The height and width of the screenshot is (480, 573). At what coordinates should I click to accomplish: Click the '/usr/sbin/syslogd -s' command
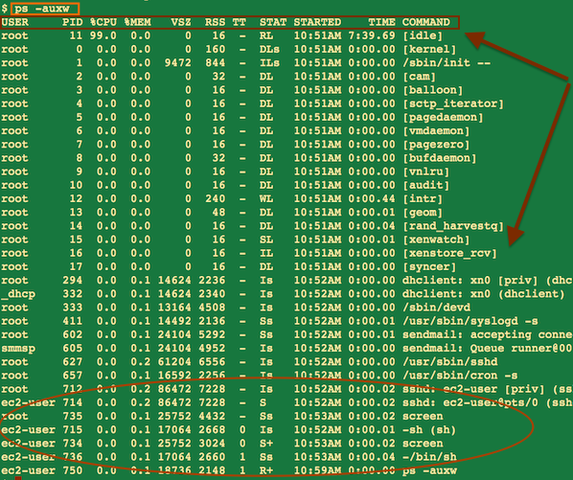(470, 321)
